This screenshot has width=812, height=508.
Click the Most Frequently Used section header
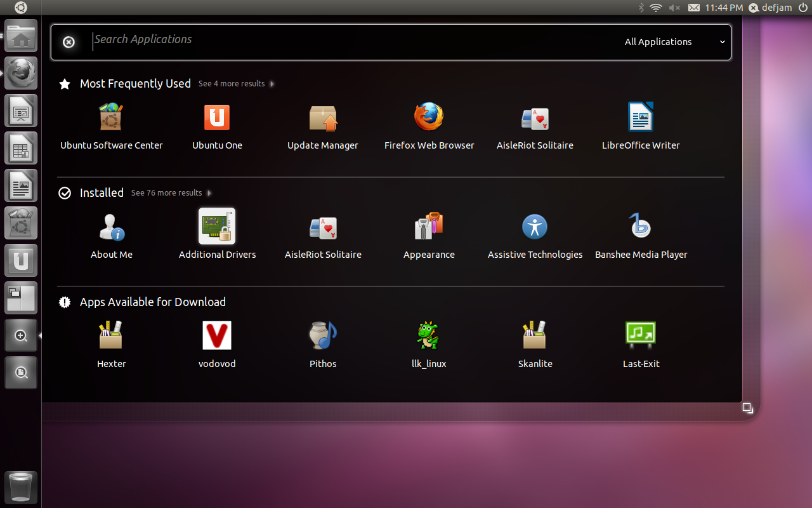[135, 84]
